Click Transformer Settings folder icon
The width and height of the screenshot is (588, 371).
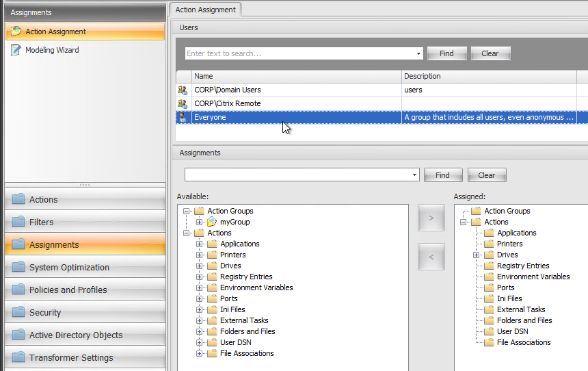pos(18,357)
